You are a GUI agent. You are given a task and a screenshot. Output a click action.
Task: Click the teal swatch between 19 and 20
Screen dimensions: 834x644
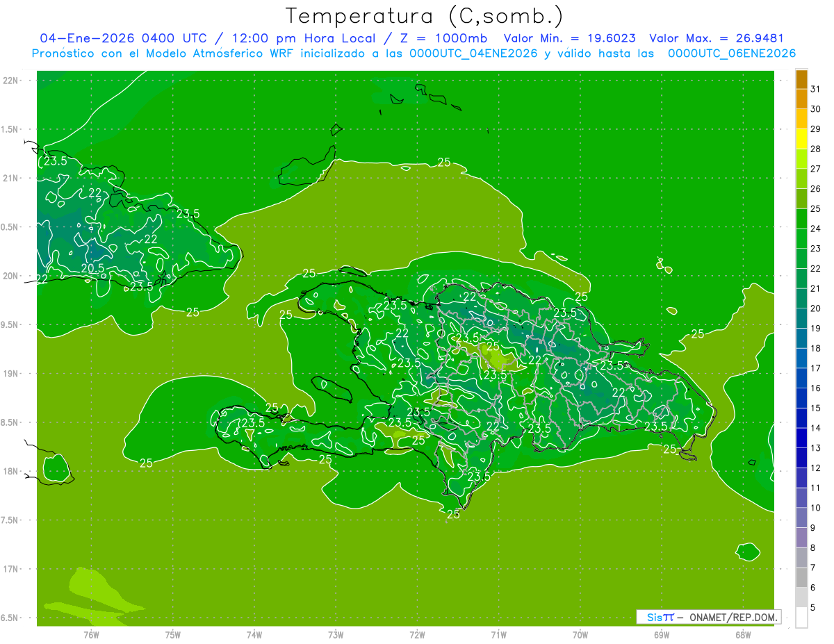click(801, 319)
